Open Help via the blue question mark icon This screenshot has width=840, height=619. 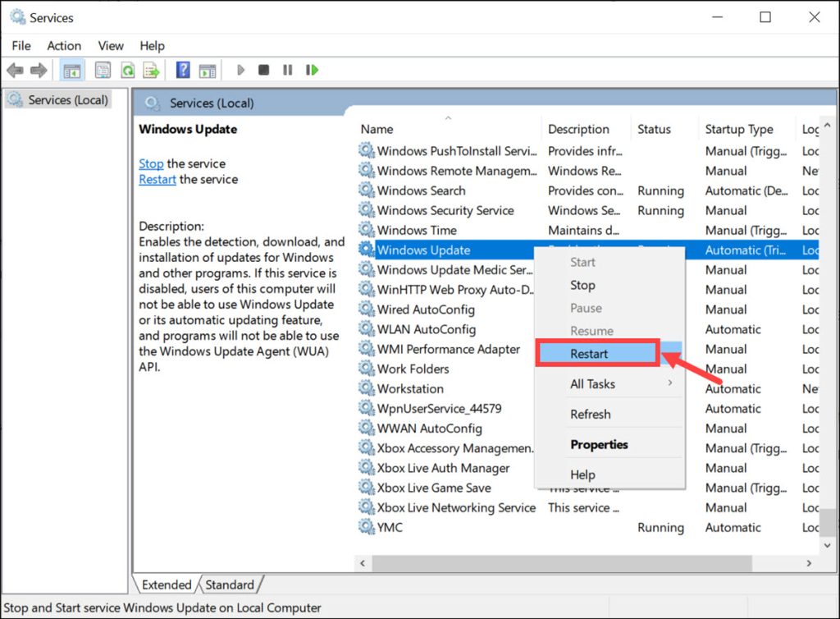[182, 70]
